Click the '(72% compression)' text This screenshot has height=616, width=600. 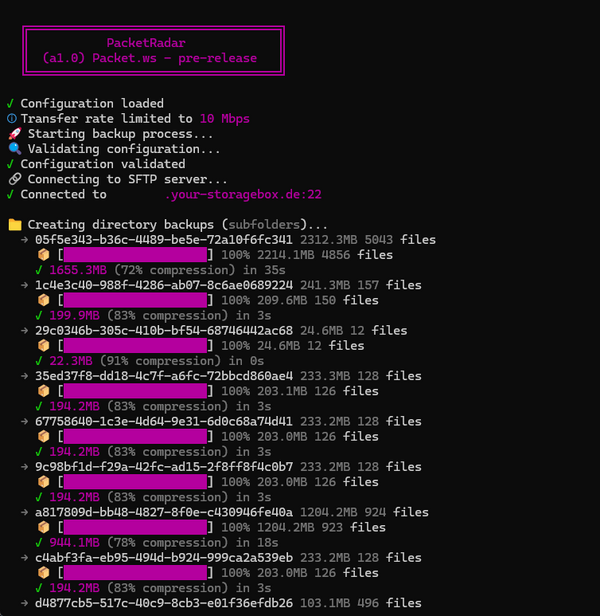(x=174, y=270)
